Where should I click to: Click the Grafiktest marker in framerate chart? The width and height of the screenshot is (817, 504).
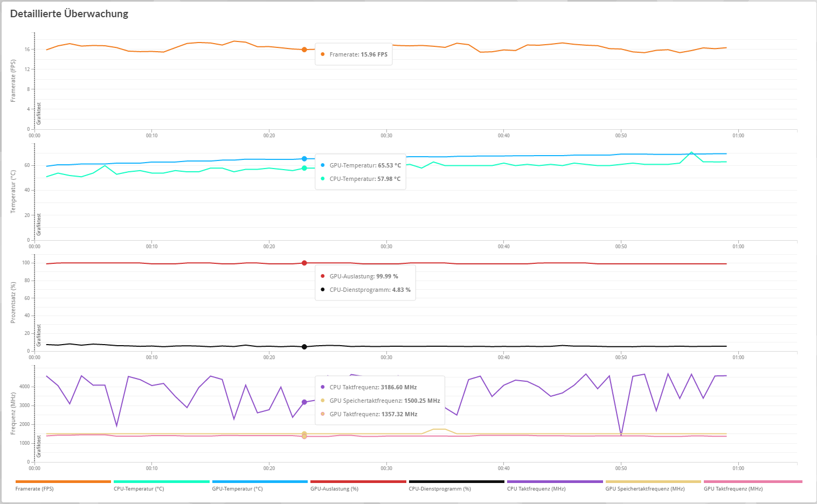pyautogui.click(x=39, y=114)
